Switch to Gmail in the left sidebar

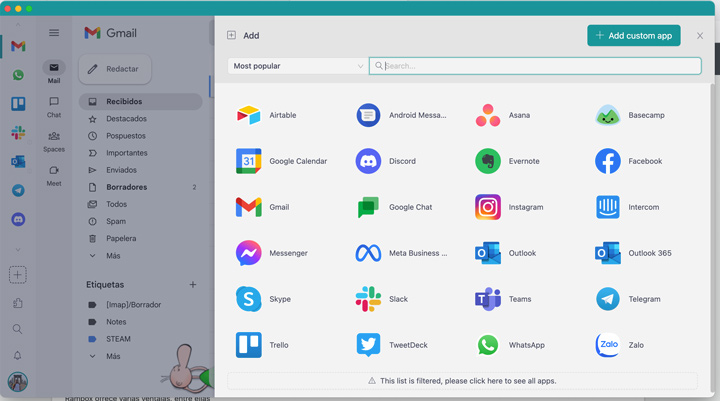click(x=18, y=46)
